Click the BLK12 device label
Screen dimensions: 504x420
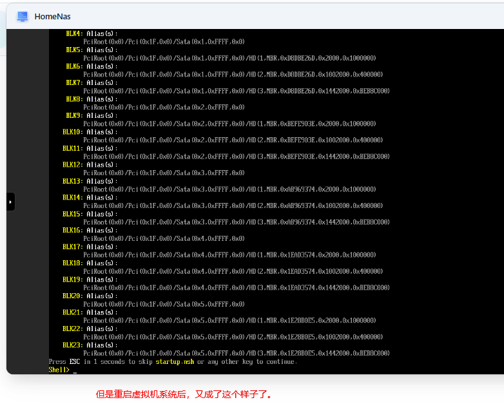pos(72,164)
